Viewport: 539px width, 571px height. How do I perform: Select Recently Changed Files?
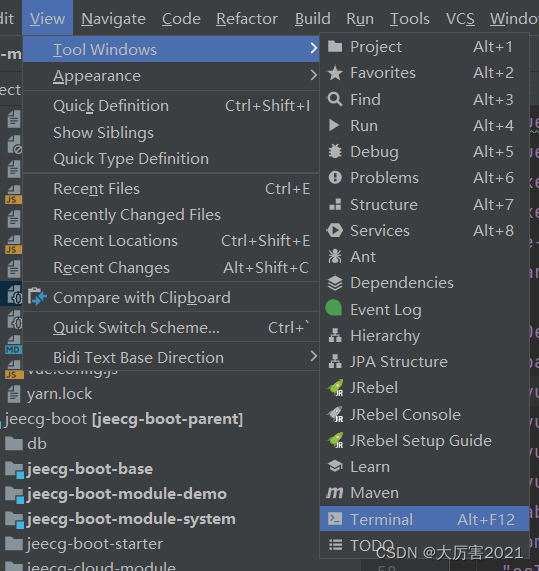pos(171,215)
